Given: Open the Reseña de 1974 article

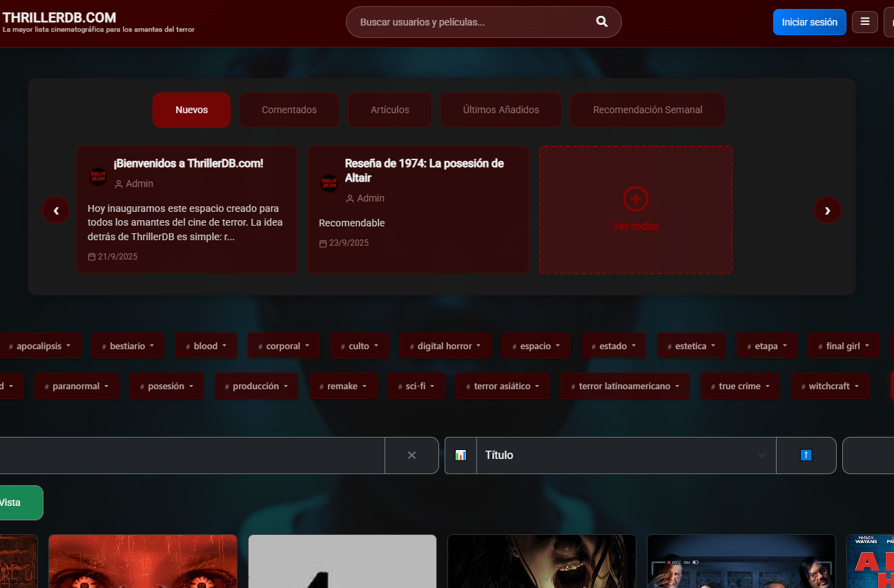Looking at the screenshot, I should (424, 170).
